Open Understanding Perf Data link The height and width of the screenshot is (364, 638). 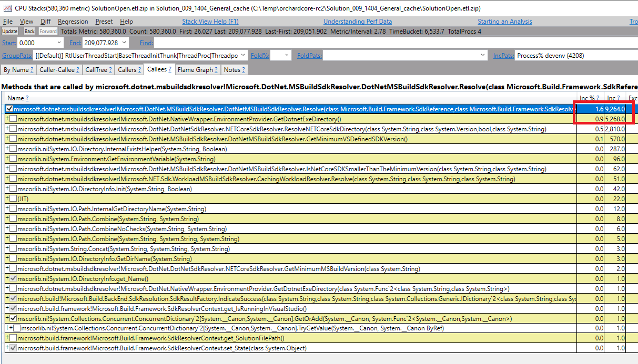click(x=358, y=22)
